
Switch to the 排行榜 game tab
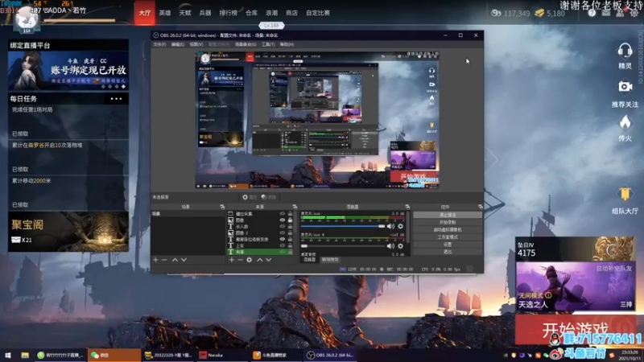(x=228, y=13)
